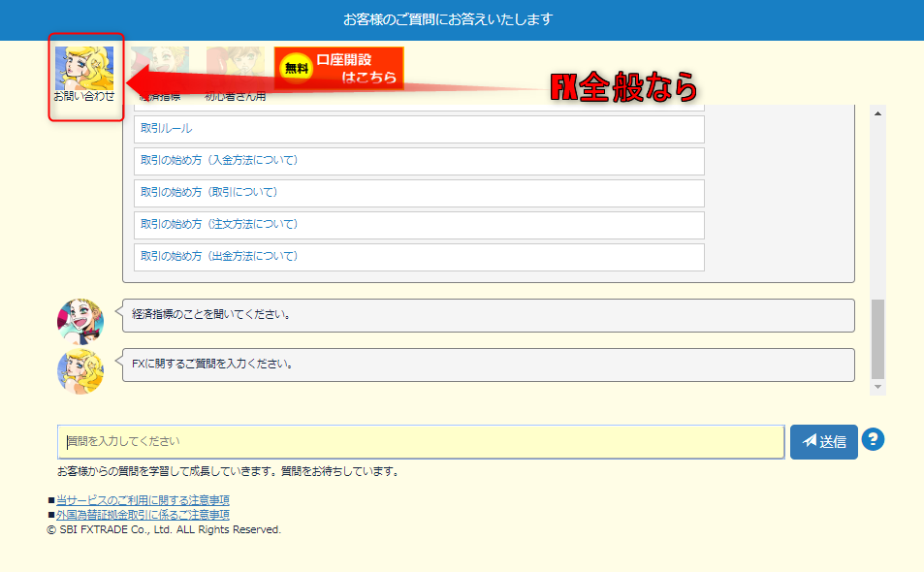Choose 取引の始め方（入金方法について）
The width and height of the screenshot is (924, 572).
pyautogui.click(x=419, y=161)
